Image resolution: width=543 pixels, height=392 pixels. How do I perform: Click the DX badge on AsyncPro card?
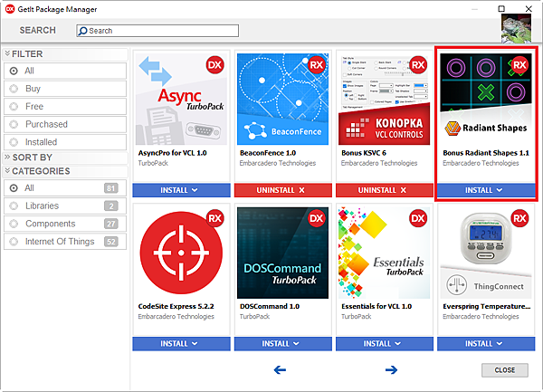(x=214, y=65)
